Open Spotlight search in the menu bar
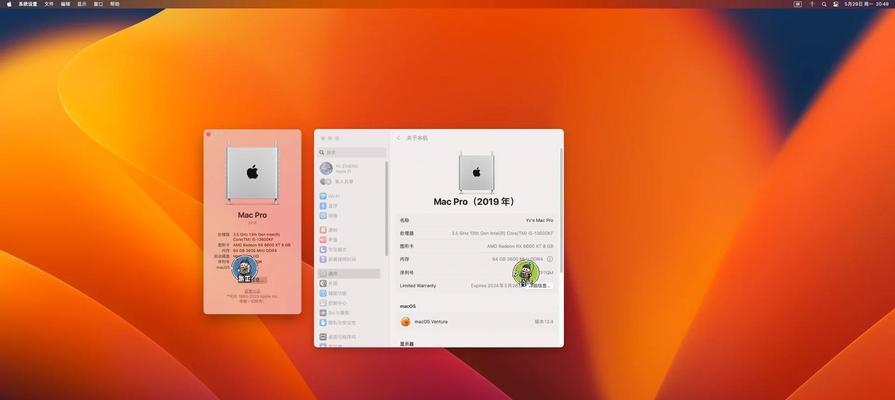This screenshot has width=895, height=400. pos(824,4)
